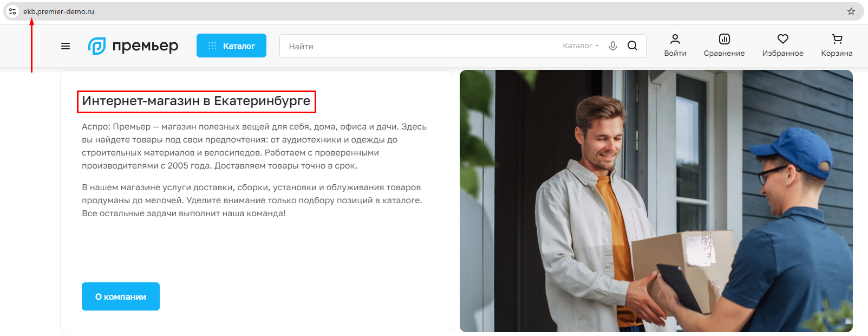Open Корзина shopping cart
The image size is (868, 336).
point(837,46)
